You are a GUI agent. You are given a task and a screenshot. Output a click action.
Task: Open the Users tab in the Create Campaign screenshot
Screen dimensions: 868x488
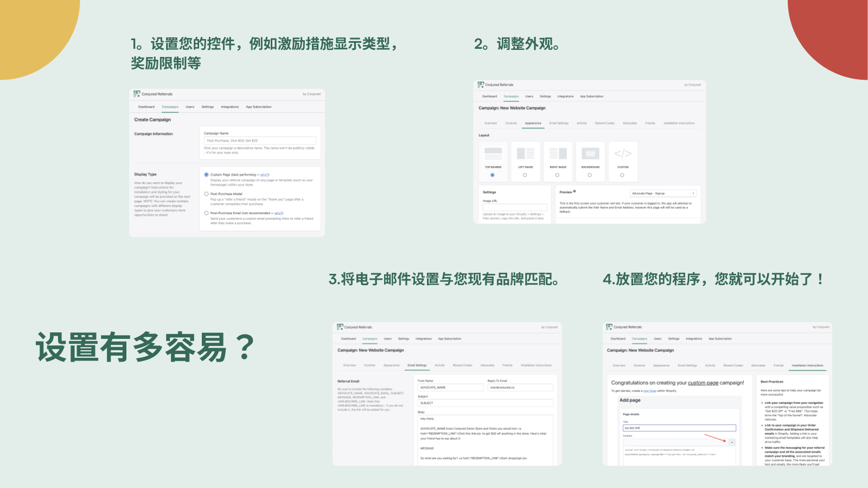(190, 107)
